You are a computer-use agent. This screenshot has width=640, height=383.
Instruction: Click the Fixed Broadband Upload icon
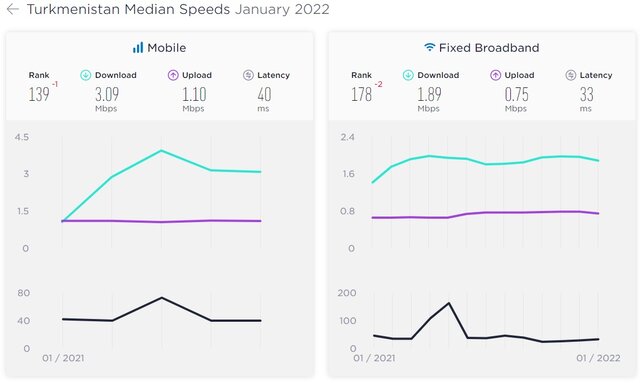click(495, 75)
